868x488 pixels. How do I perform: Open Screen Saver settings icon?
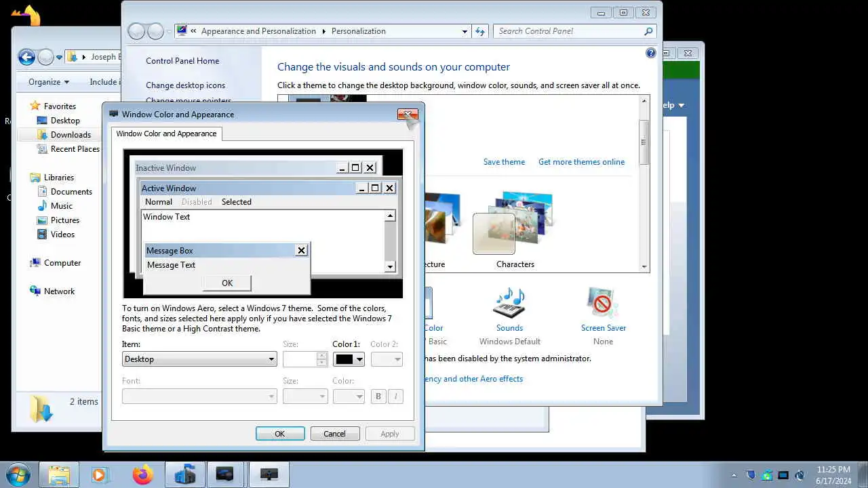pos(602,303)
